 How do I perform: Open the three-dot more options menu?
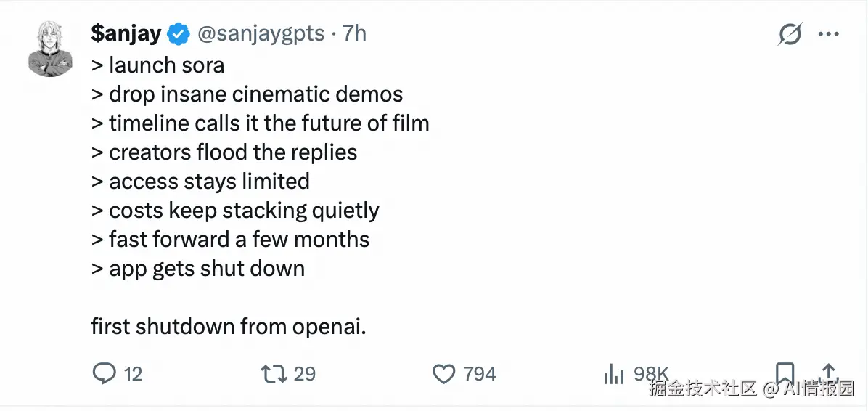coord(829,34)
